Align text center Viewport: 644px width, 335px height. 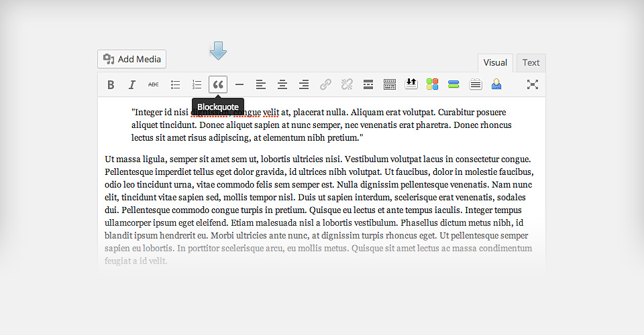tap(282, 85)
